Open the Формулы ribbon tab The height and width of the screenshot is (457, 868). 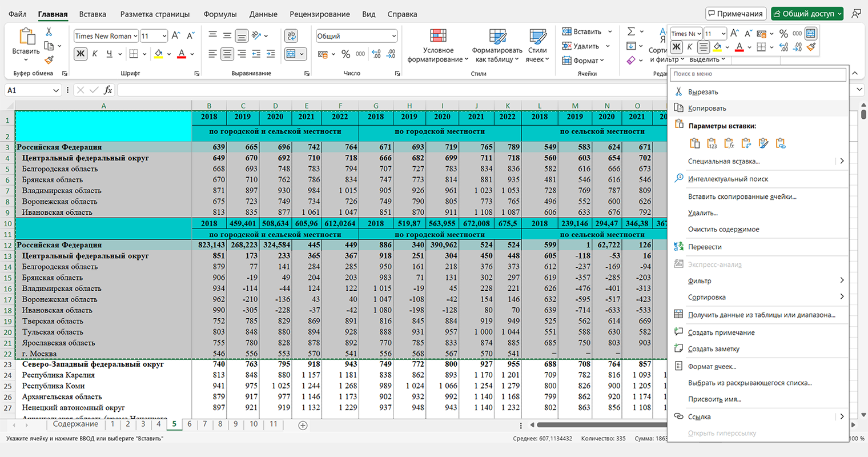(220, 14)
